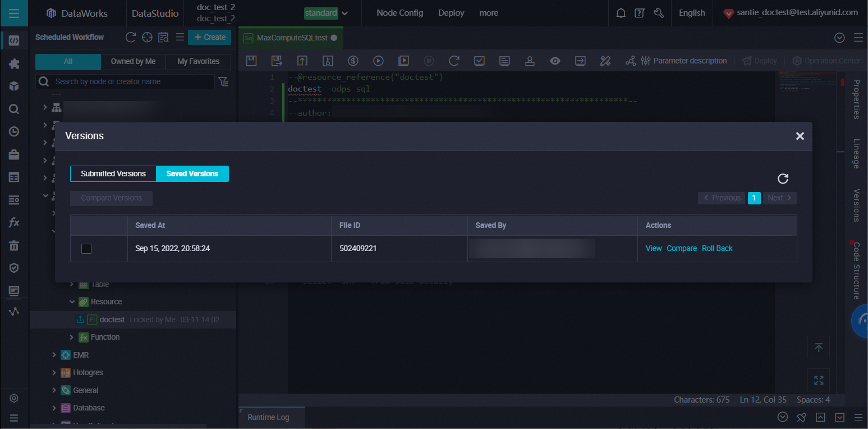Screen dimensions: 868x429
Task: Click the Create button
Action: (x=210, y=37)
